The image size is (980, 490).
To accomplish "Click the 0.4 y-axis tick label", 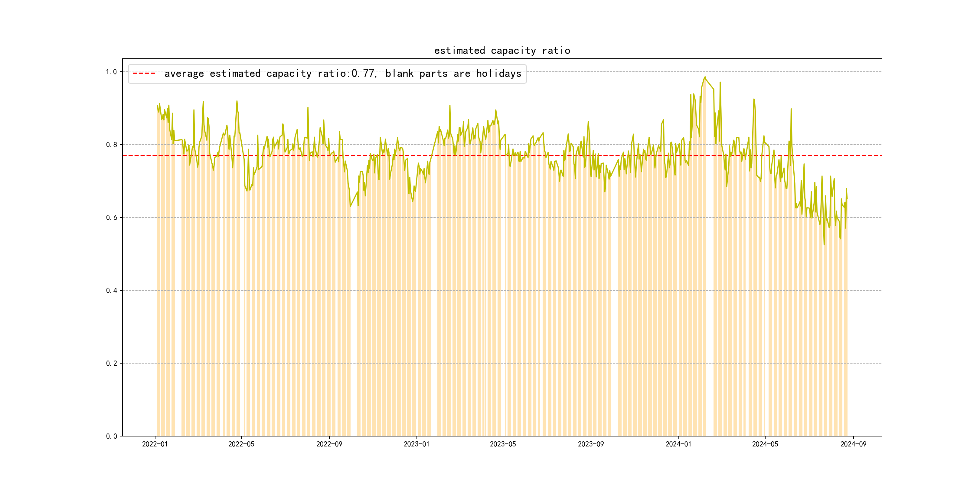I will click(x=112, y=290).
